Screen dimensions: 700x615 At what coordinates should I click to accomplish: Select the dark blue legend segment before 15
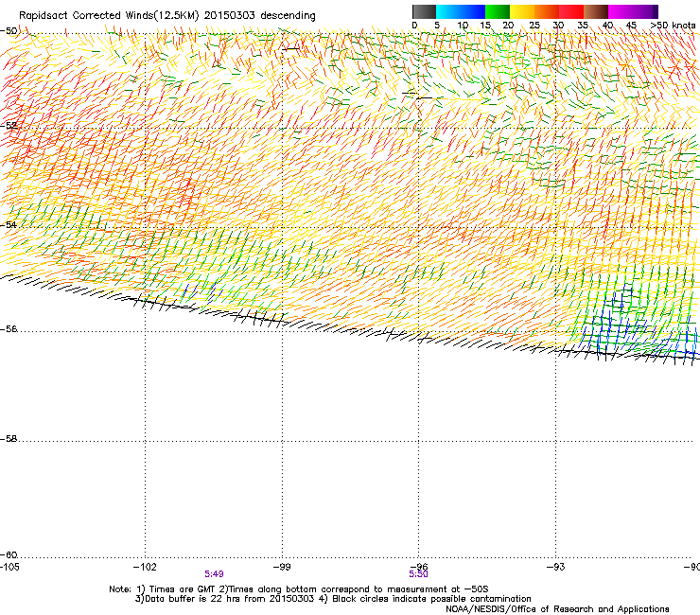[x=473, y=11]
